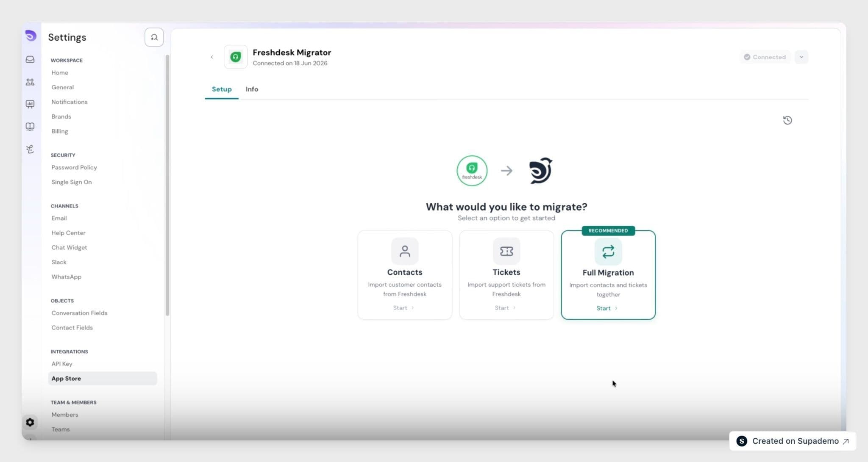Open General settings
868x462 pixels.
coord(63,87)
